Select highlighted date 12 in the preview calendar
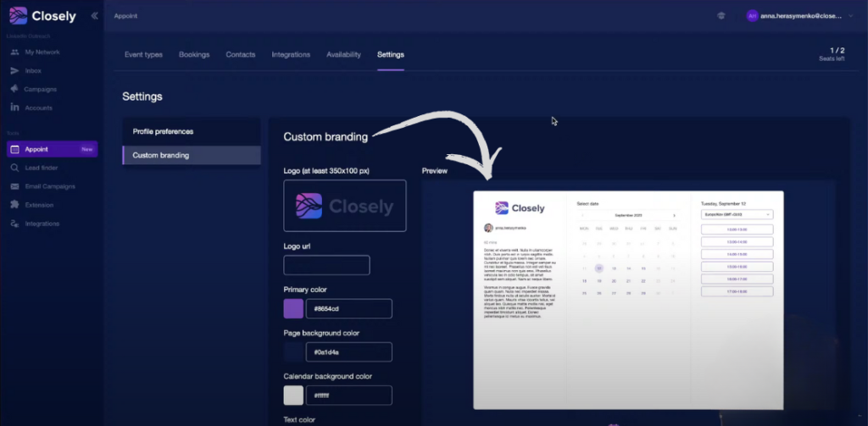Viewport: 868px width, 426px height. [599, 268]
